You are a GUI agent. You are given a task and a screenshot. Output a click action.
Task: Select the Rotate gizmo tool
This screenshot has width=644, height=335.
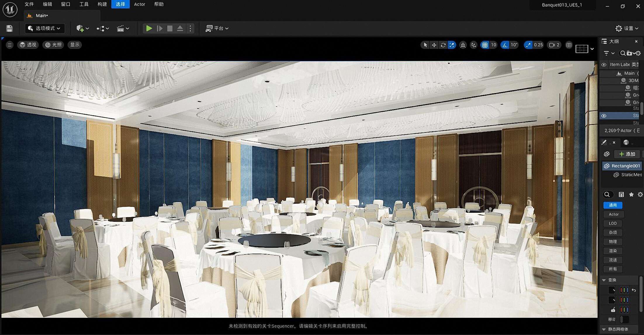click(x=443, y=45)
